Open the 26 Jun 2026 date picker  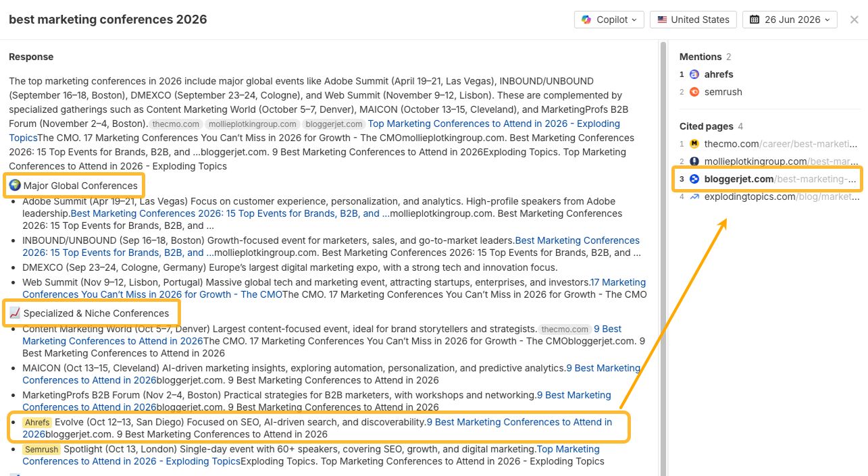point(790,20)
